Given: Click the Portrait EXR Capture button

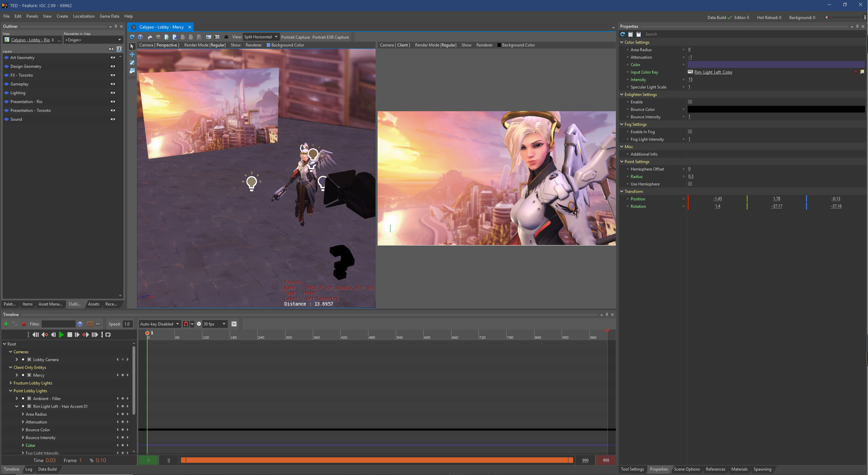Looking at the screenshot, I should pyautogui.click(x=330, y=37).
